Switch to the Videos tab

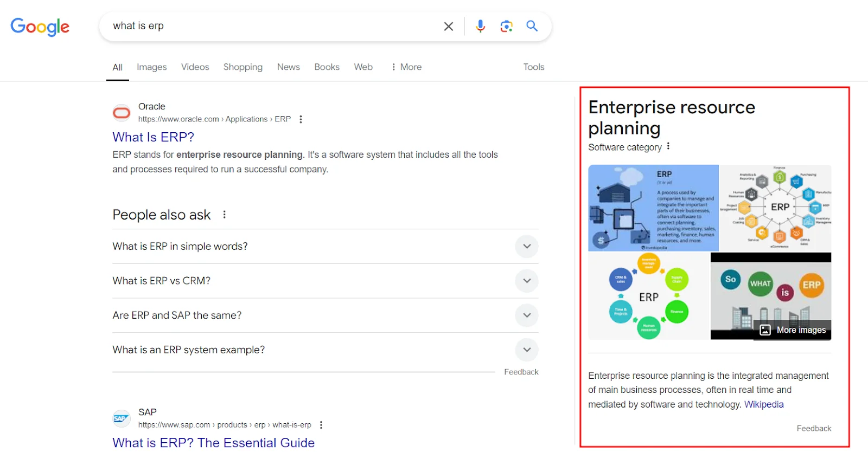tap(195, 67)
